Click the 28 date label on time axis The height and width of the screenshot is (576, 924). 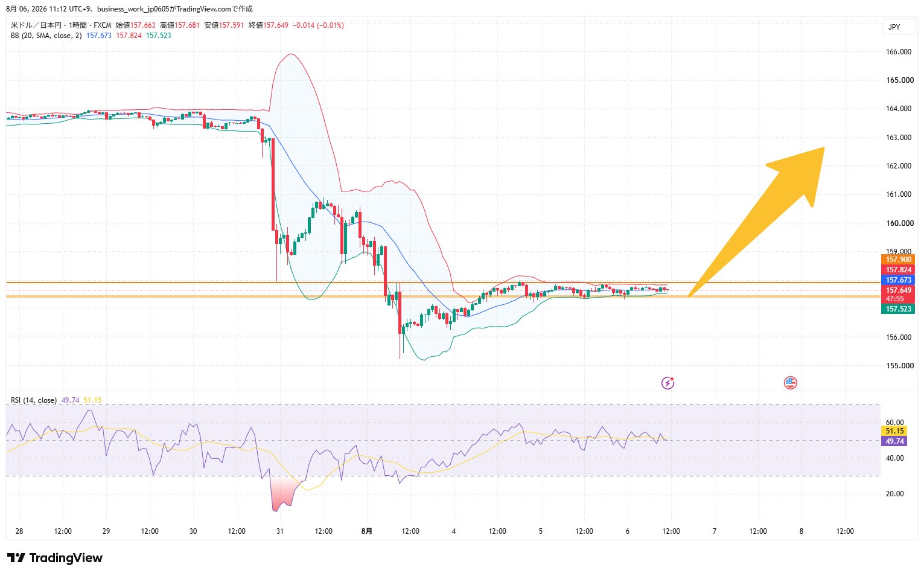click(x=19, y=531)
